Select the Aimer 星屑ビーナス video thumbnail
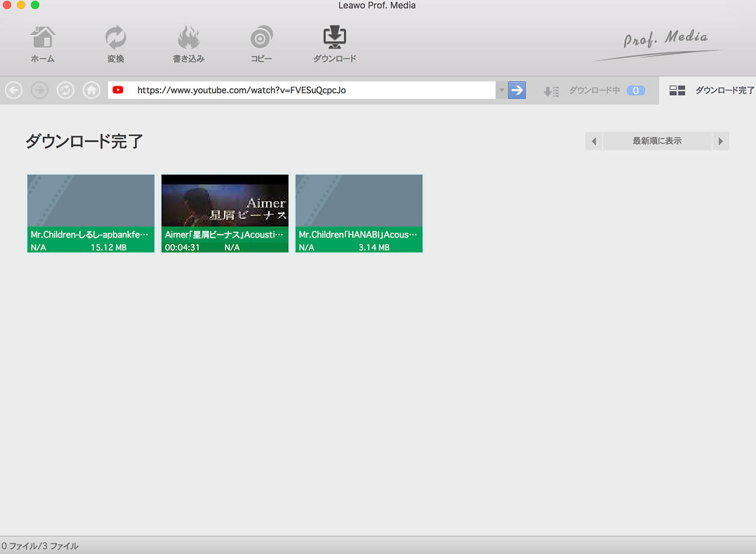 click(x=225, y=201)
